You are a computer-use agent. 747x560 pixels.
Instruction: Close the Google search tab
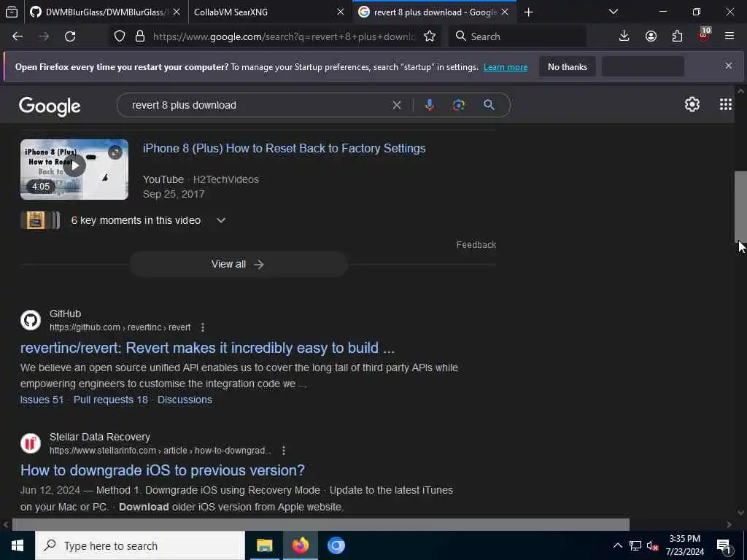(x=505, y=12)
